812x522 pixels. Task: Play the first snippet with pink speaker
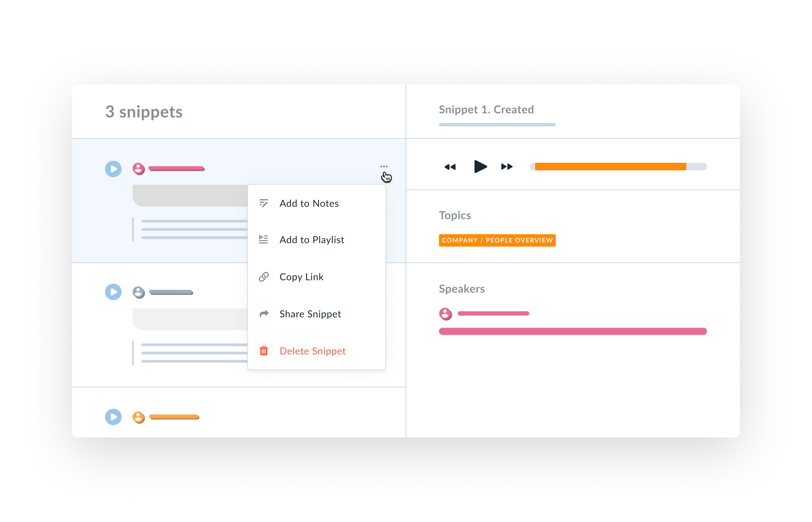(x=113, y=169)
